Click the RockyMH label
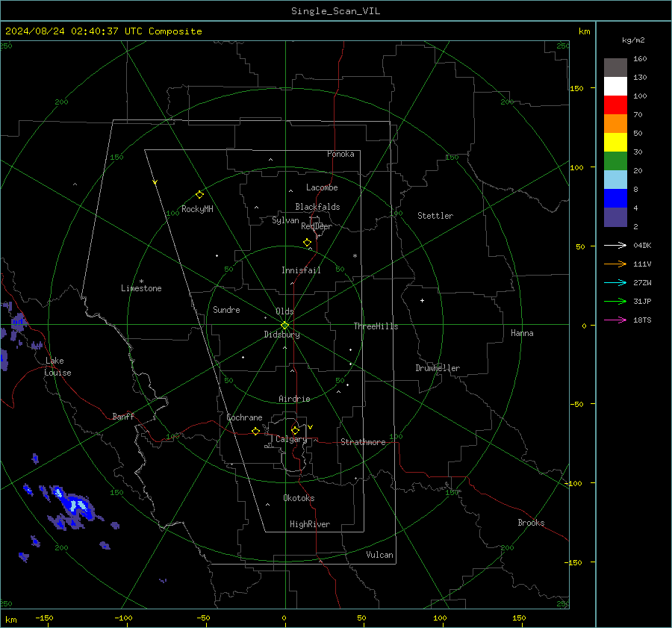The width and height of the screenshot is (672, 628). pyautogui.click(x=197, y=209)
